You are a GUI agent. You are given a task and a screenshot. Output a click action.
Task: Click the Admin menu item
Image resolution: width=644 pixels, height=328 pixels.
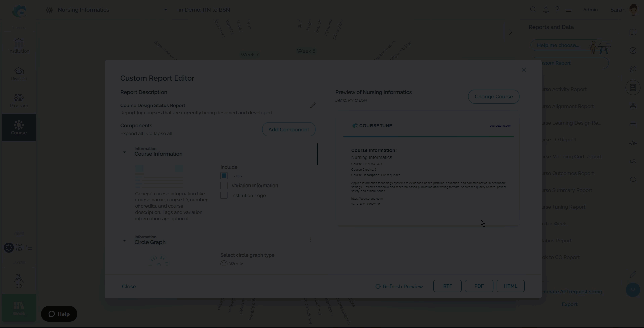pos(590,10)
